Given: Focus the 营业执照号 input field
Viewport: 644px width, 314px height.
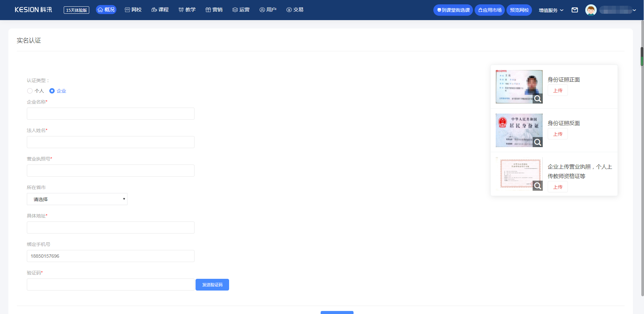Looking at the screenshot, I should pyautogui.click(x=111, y=171).
